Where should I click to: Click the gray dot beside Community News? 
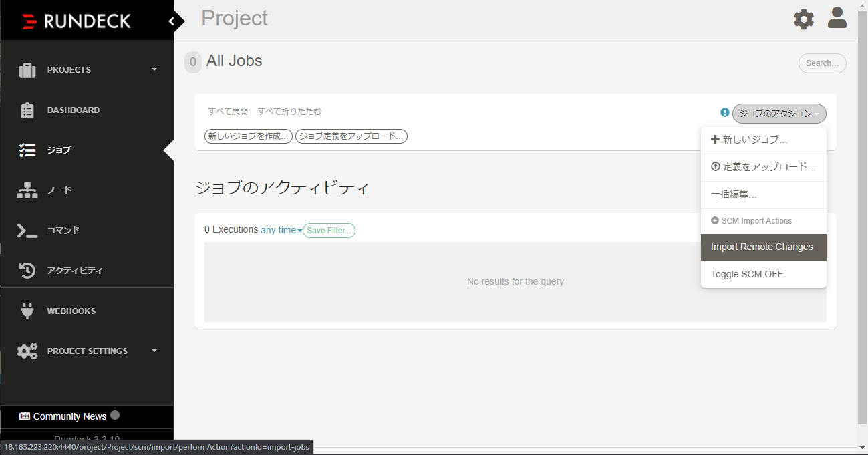[115, 415]
